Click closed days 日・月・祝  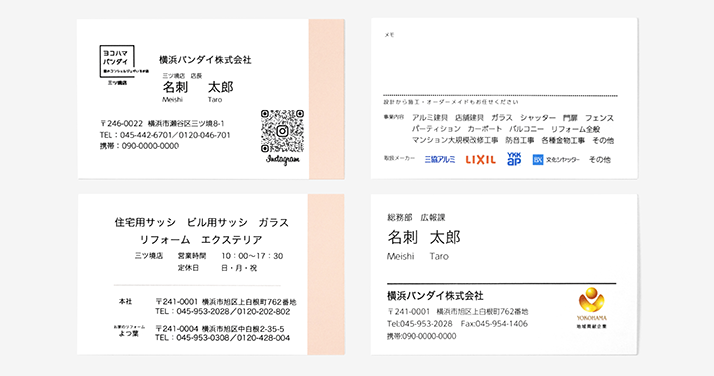tap(239, 268)
